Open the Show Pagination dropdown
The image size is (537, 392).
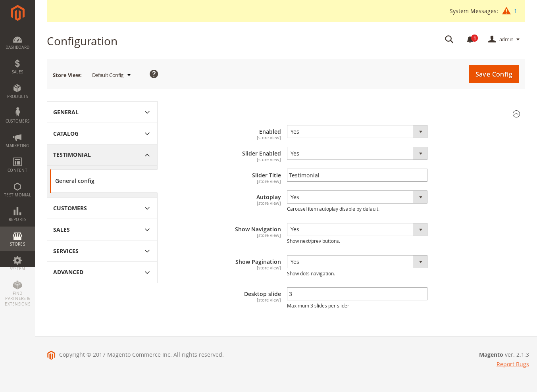(x=357, y=262)
